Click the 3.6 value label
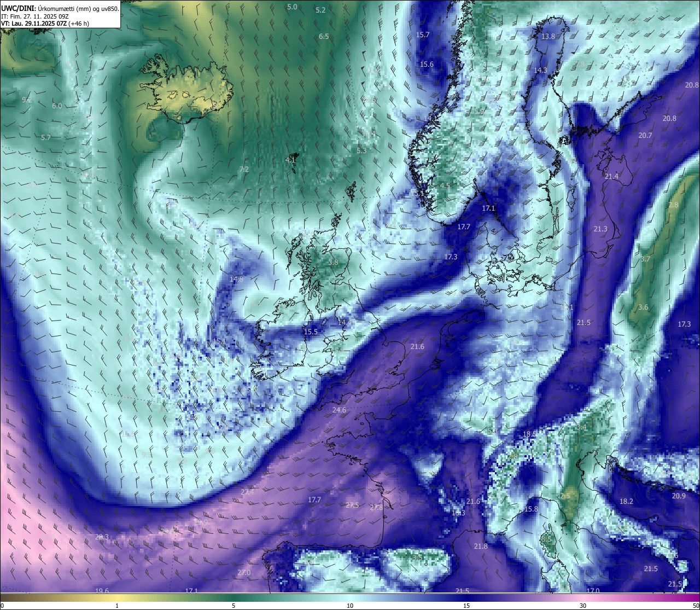Image resolution: width=700 pixels, height=610 pixels. tap(643, 307)
